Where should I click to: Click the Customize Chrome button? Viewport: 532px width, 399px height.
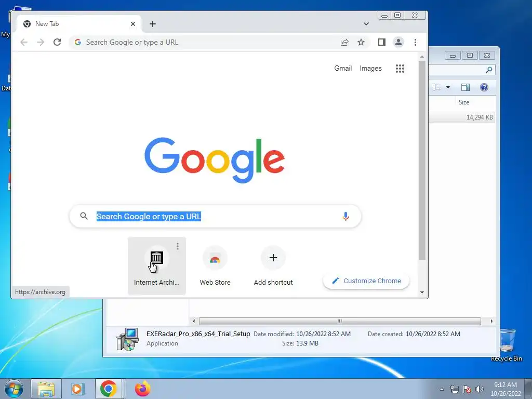[x=366, y=281]
